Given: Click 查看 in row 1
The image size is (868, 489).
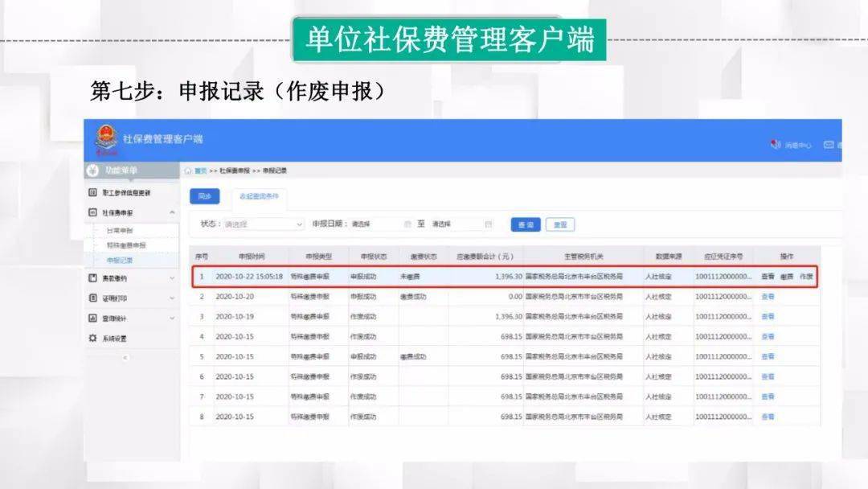Looking at the screenshot, I should (x=768, y=277).
